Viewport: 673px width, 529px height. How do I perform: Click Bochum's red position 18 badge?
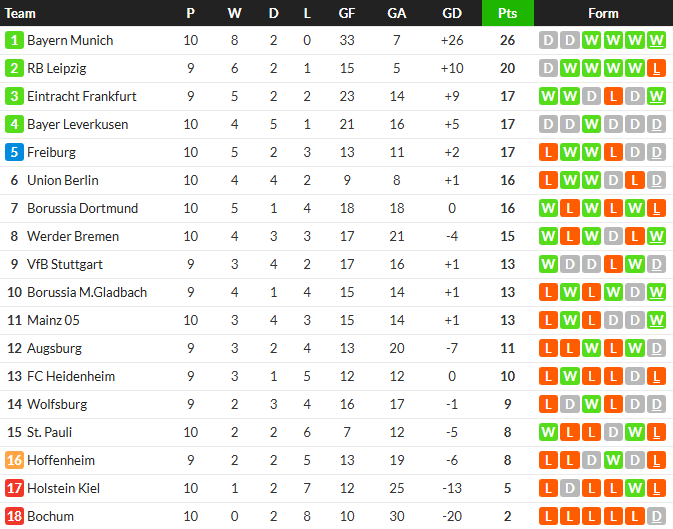(14, 517)
